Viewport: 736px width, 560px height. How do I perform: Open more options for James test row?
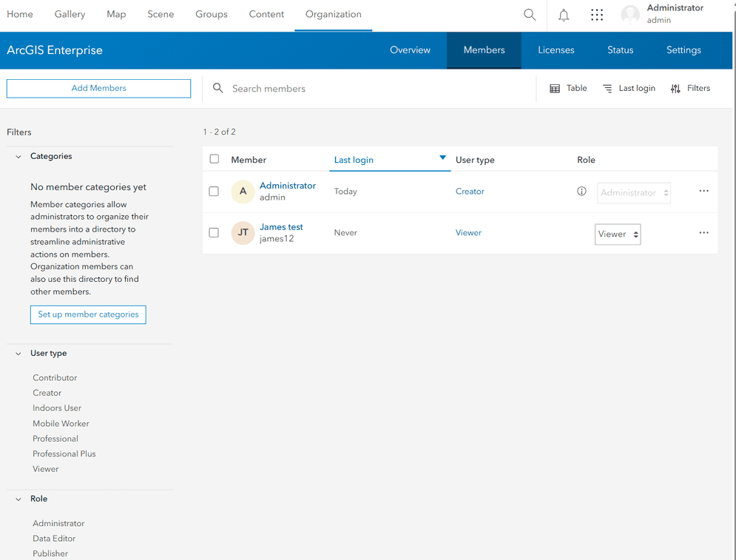pos(703,233)
